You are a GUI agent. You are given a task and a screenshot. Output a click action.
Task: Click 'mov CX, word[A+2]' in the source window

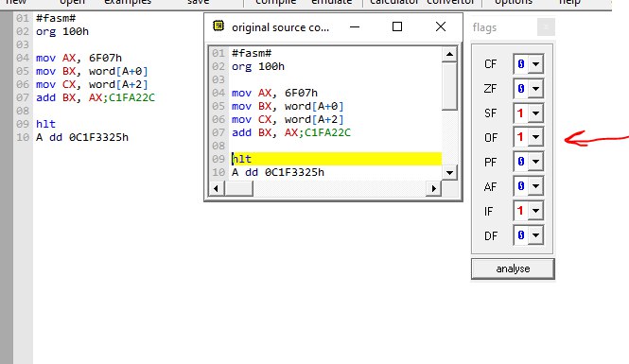[288, 119]
